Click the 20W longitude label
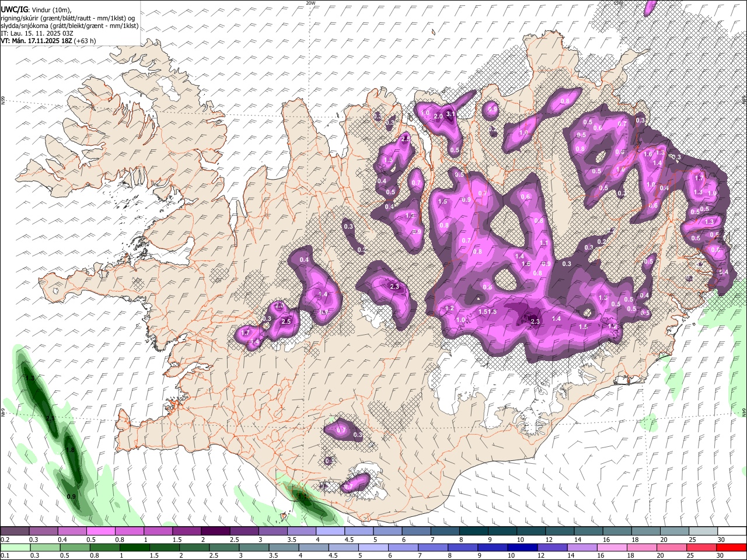Image resolution: width=747 pixels, height=560 pixels. pos(310,3)
